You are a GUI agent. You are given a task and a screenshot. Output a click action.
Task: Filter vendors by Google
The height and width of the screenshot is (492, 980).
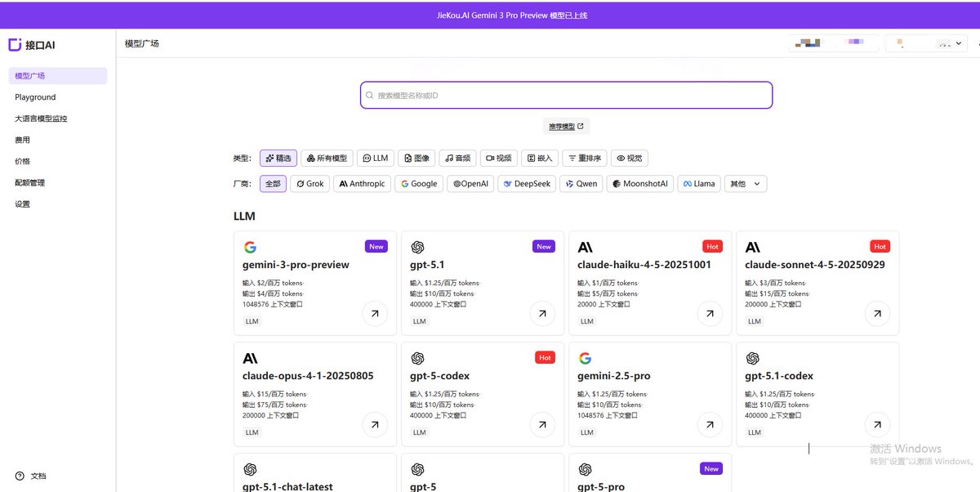[419, 184]
